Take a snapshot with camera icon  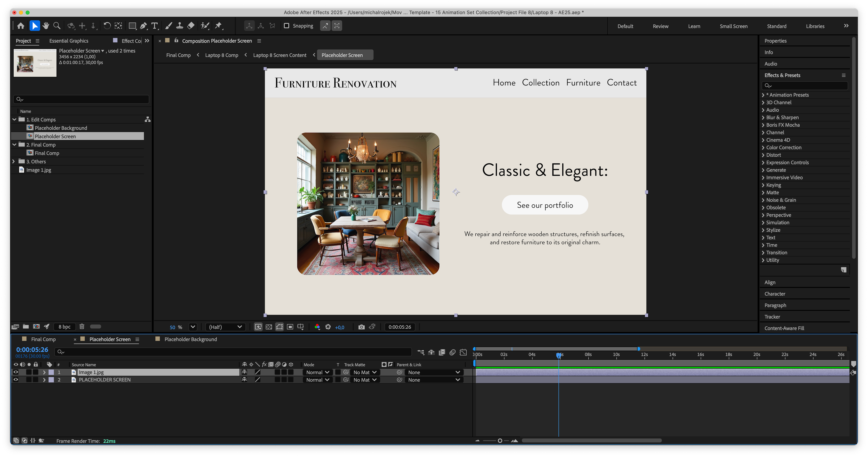[x=361, y=327]
